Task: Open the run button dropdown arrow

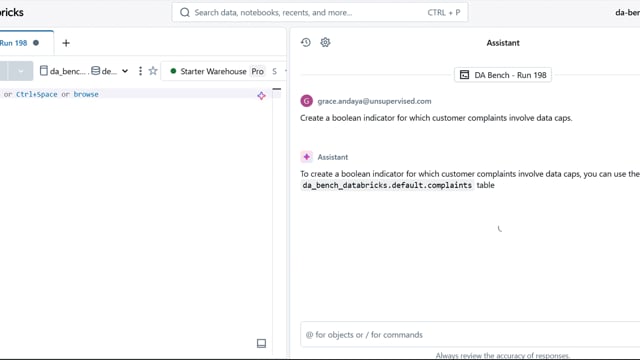Action: [x=21, y=71]
